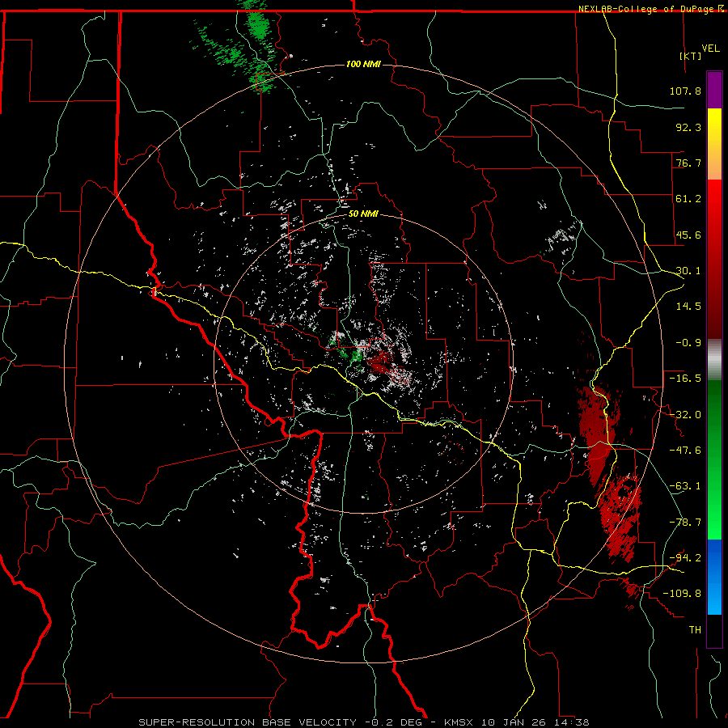Click the -0.9 legend value

point(688,343)
